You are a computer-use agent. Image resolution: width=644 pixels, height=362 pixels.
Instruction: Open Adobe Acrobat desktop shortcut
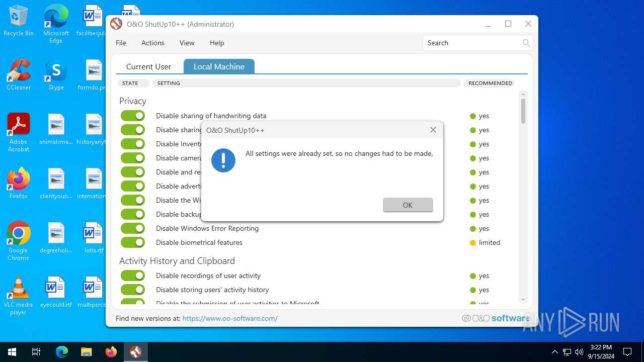pyautogui.click(x=19, y=133)
